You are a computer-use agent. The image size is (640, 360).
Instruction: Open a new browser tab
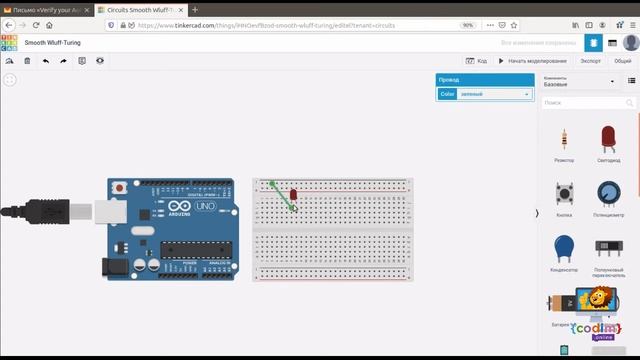pyautogui.click(x=195, y=9)
